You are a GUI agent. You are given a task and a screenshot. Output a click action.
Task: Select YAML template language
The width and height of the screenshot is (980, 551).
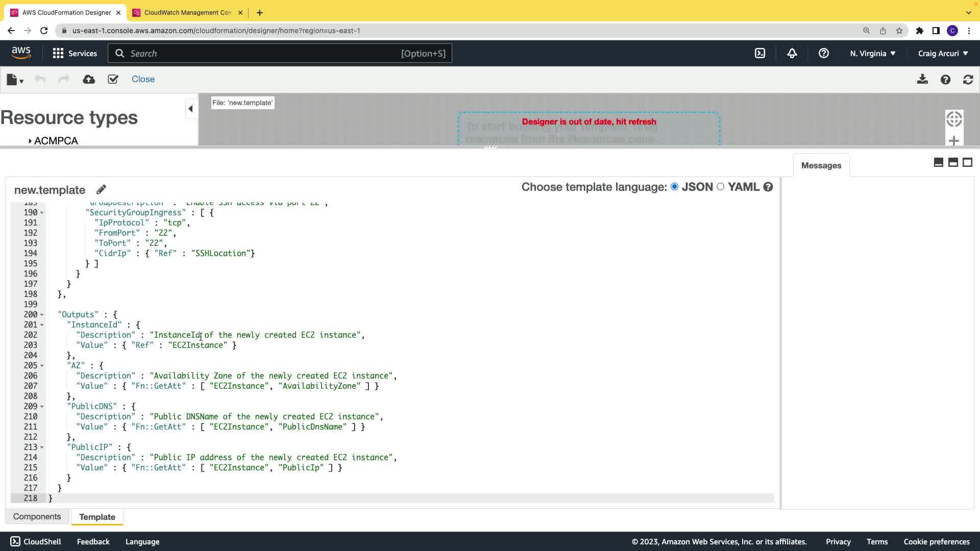click(x=720, y=187)
